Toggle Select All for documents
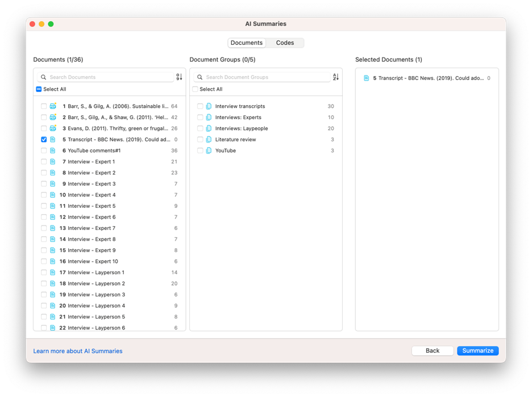Screen dimensions: 532x397 pos(39,89)
